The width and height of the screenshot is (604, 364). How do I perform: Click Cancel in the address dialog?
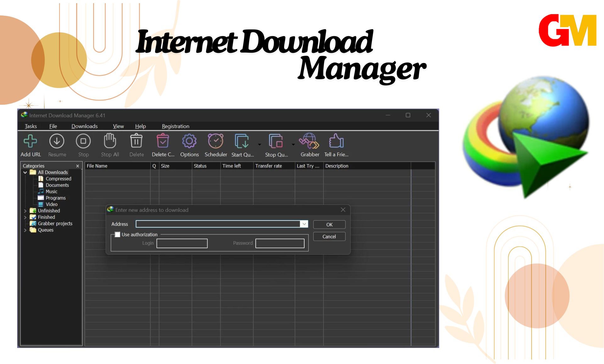329,237
